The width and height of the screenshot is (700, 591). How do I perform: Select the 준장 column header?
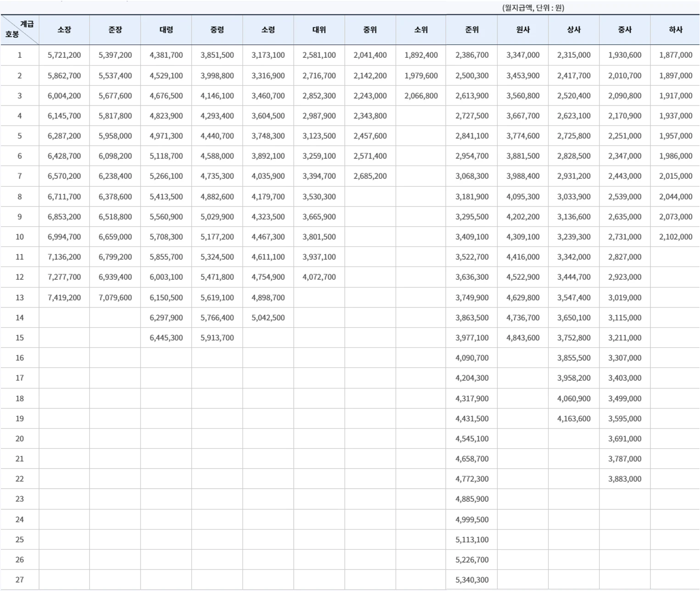point(115,29)
